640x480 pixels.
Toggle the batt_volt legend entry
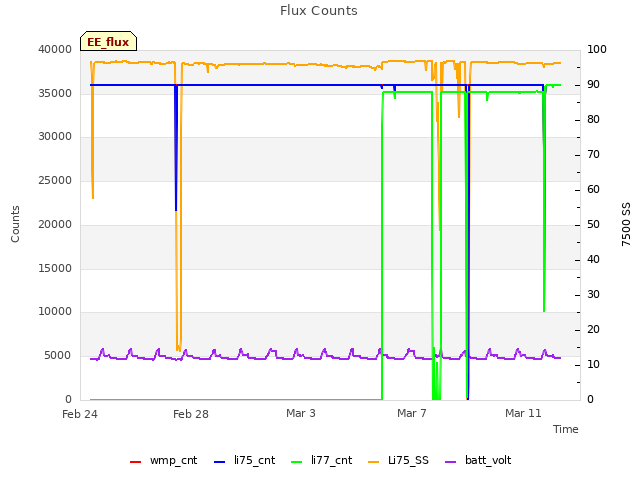(478, 460)
